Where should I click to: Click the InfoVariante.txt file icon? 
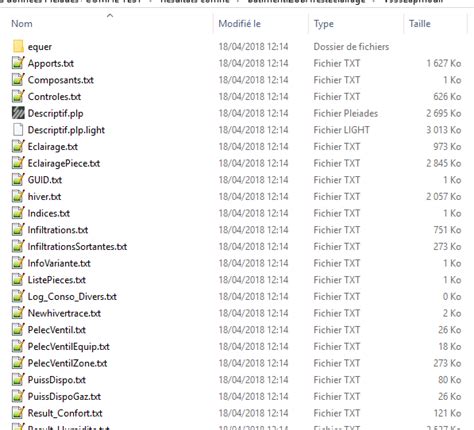[18, 263]
